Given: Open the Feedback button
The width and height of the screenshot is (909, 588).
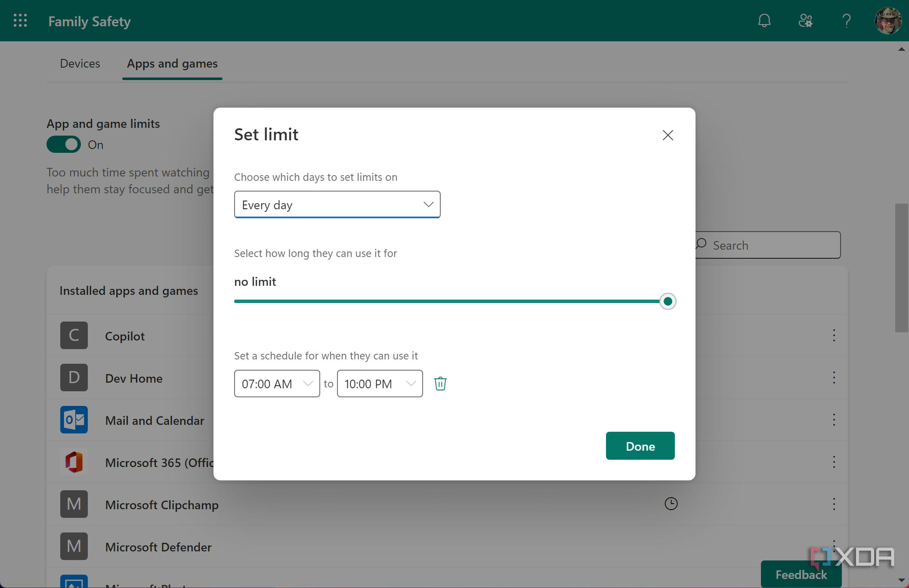Looking at the screenshot, I should click(801, 575).
